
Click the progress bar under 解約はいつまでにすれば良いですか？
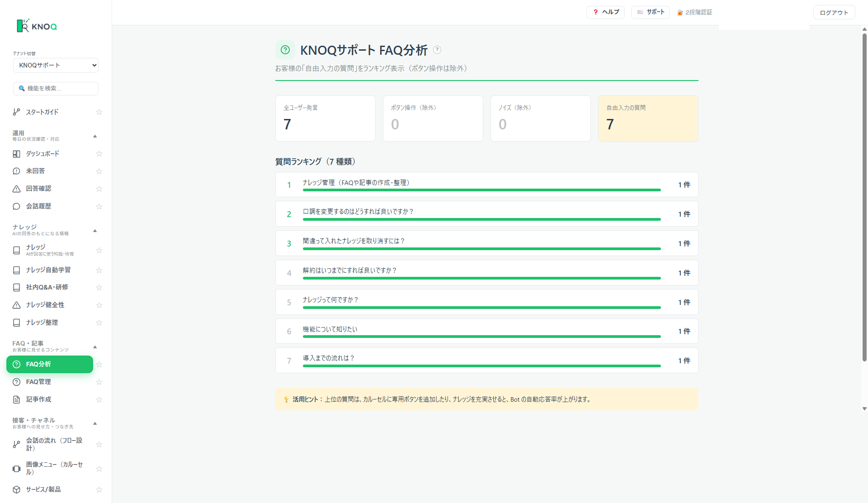point(482,278)
